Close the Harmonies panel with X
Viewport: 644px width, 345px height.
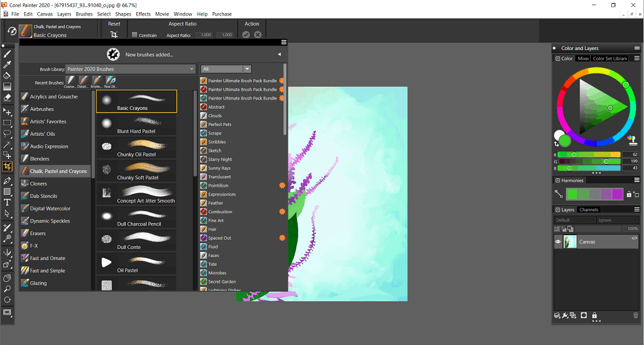tap(558, 181)
